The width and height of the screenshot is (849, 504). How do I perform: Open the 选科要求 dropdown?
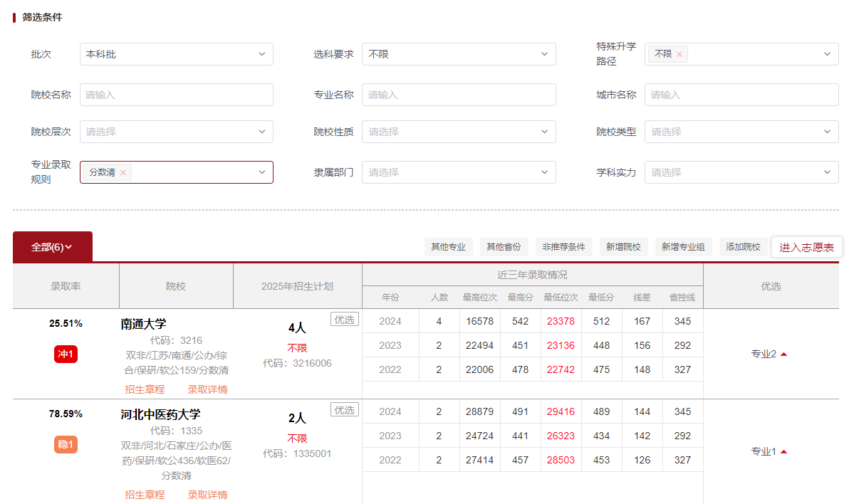(x=459, y=54)
